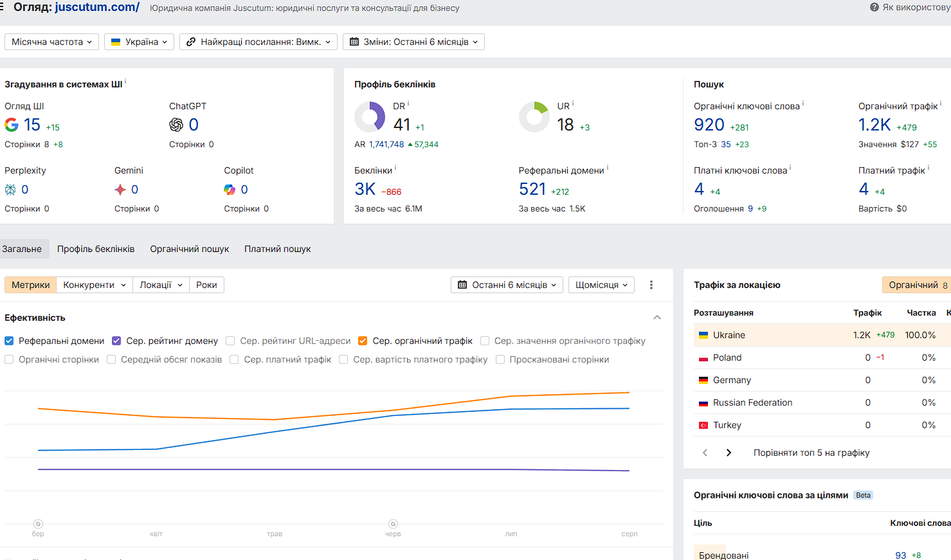This screenshot has width=951, height=560.
Task: Uncheck Сер. органічний трафік checkbox
Action: click(x=363, y=341)
